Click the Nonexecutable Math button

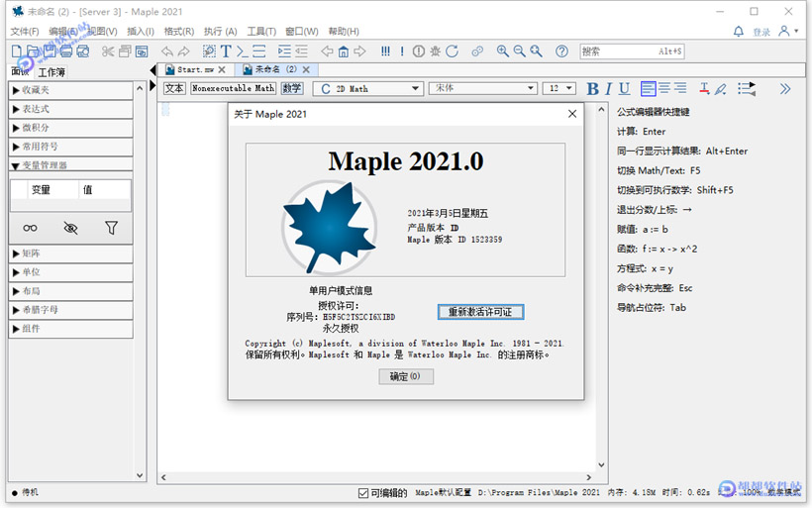[x=233, y=88]
